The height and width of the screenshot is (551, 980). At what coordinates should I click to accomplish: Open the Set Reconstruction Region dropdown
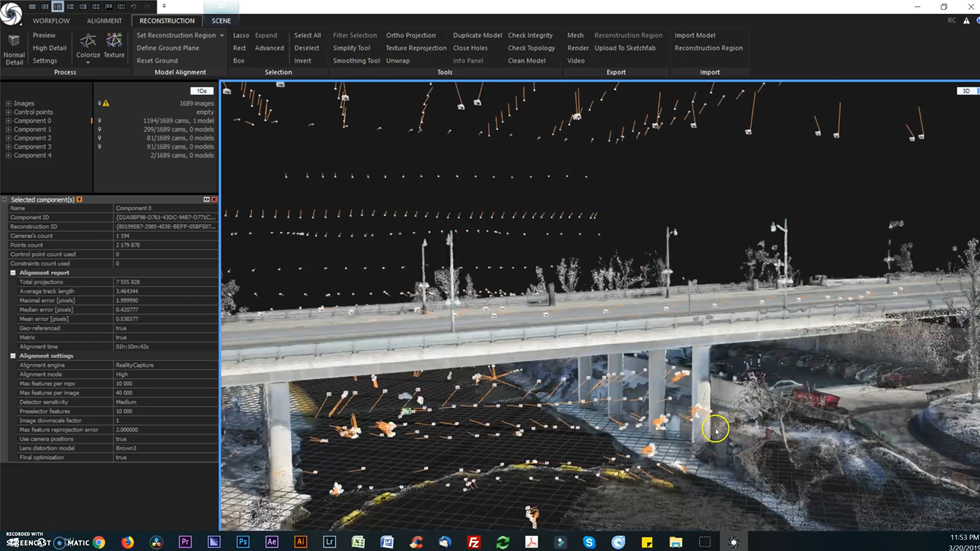221,36
